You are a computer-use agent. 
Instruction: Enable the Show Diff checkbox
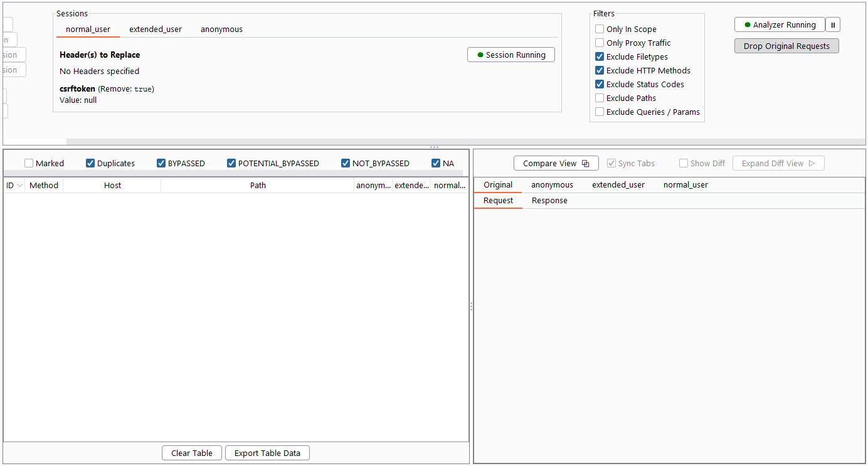pyautogui.click(x=684, y=164)
